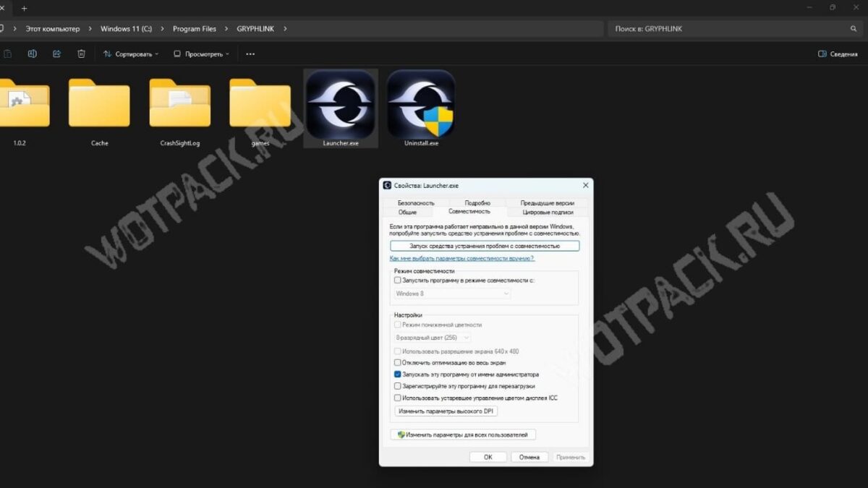Image resolution: width=868 pixels, height=488 pixels.
Task: Click 'Как мне выбрать параметры совместимости вручную?' link
Action: (461, 258)
